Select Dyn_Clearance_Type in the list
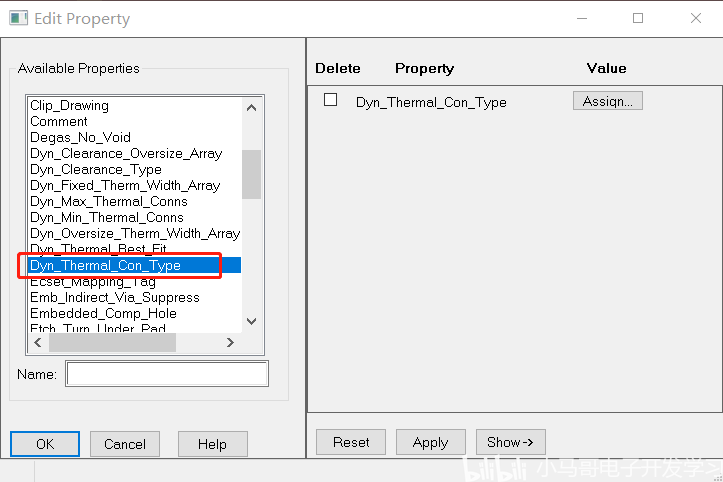The image size is (723, 482). 96,169
